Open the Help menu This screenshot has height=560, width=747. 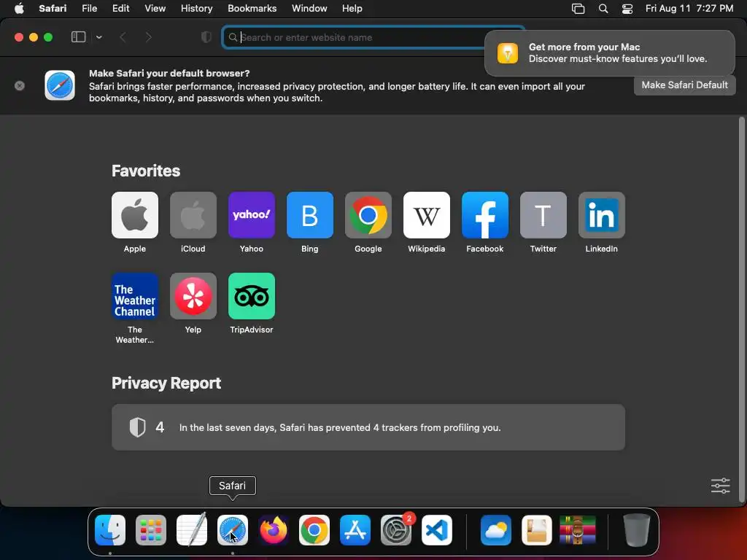(x=352, y=8)
